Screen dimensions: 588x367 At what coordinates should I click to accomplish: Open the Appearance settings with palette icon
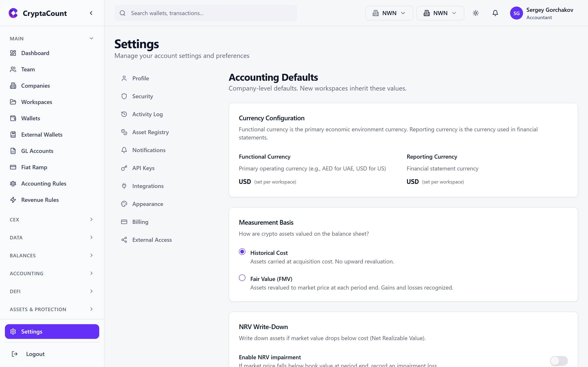147,204
